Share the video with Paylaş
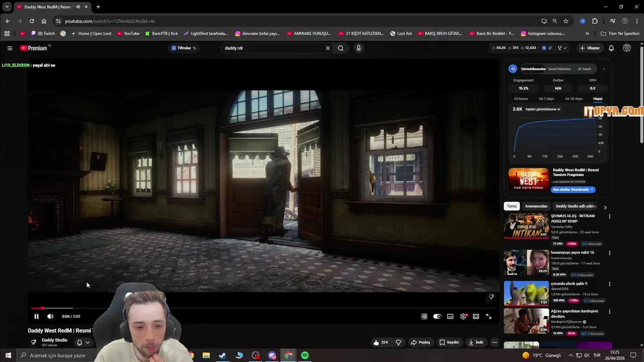The image size is (644, 362). 421,342
